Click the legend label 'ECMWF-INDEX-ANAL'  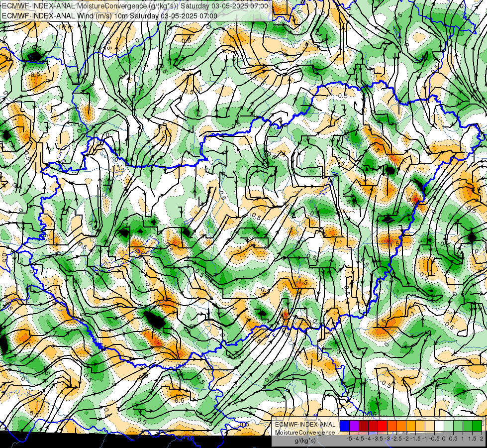(x=305, y=425)
